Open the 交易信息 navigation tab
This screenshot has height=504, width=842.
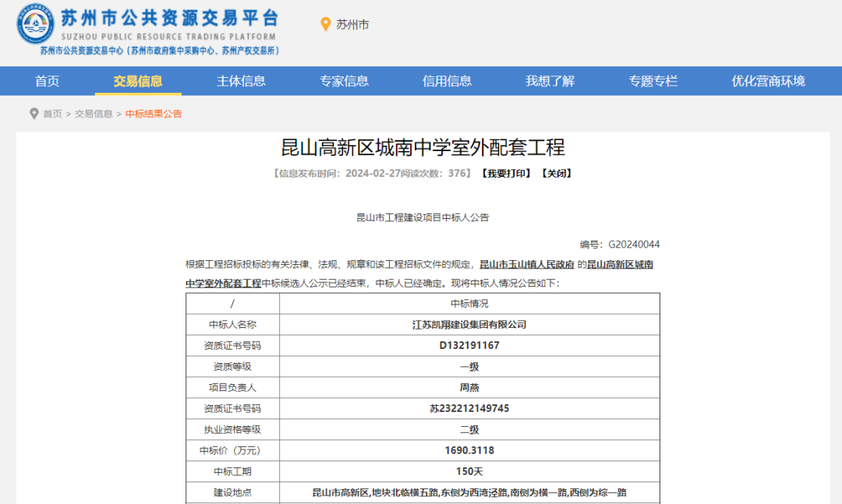coord(138,81)
